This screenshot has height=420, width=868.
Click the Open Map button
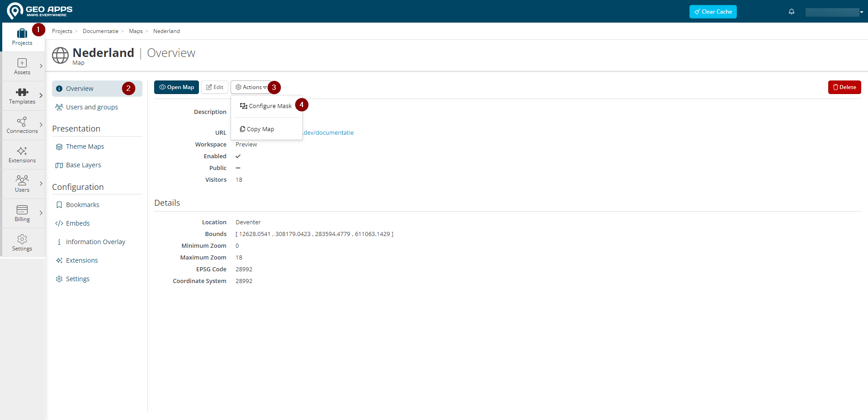point(176,87)
